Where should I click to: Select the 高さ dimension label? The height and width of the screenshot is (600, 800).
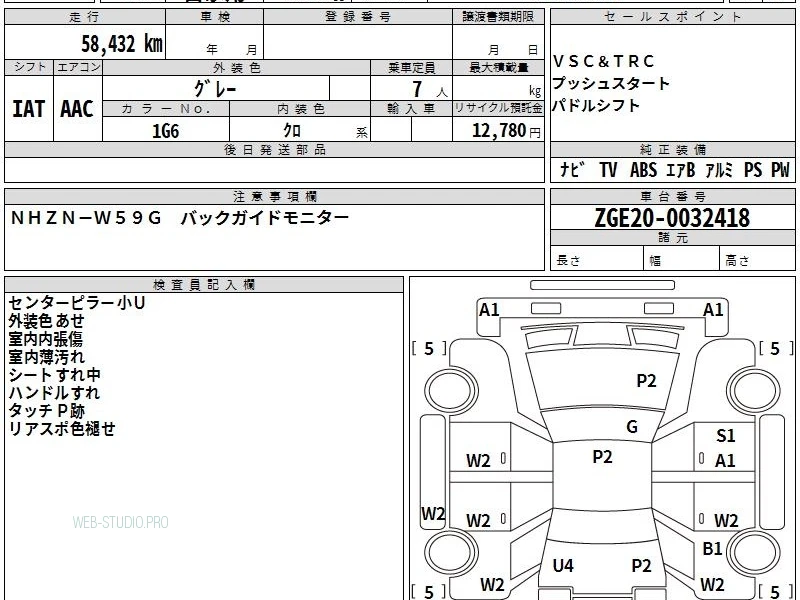[737, 261]
